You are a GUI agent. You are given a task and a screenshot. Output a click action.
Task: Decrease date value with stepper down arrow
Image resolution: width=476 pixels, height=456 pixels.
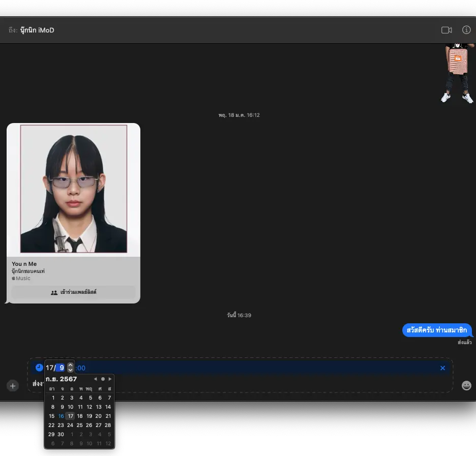pos(71,370)
